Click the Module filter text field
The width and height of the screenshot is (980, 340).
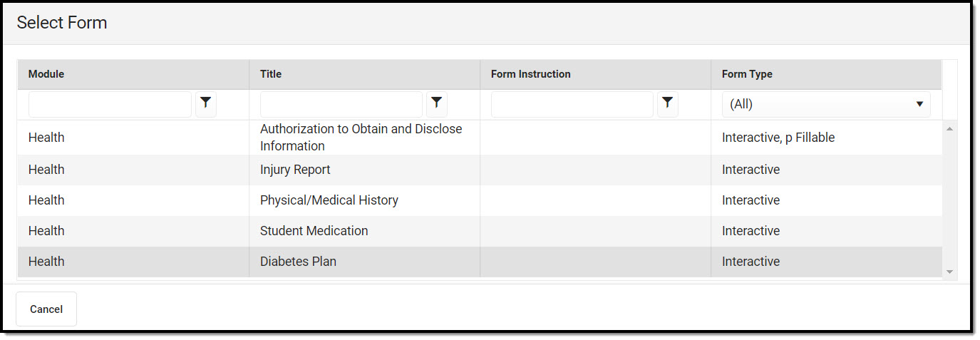(x=110, y=104)
